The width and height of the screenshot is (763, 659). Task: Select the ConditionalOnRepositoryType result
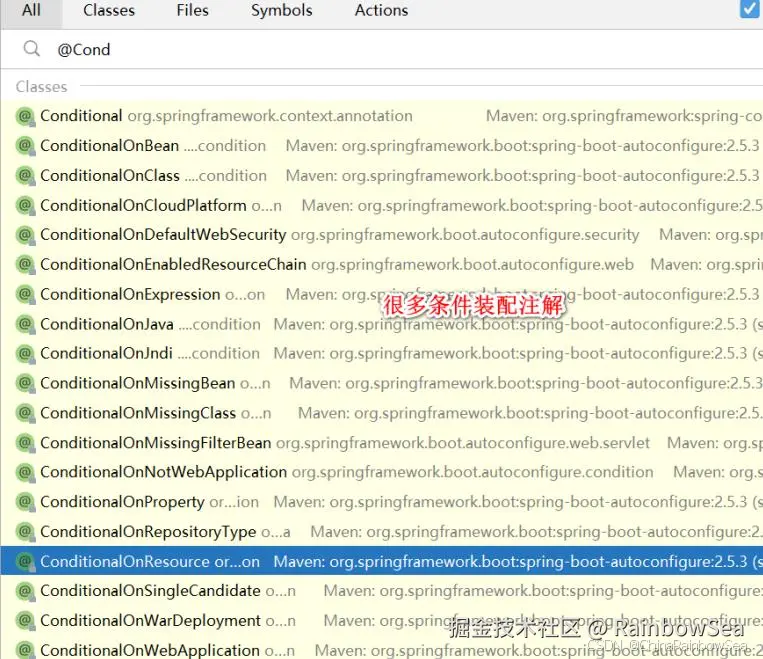coord(382,531)
